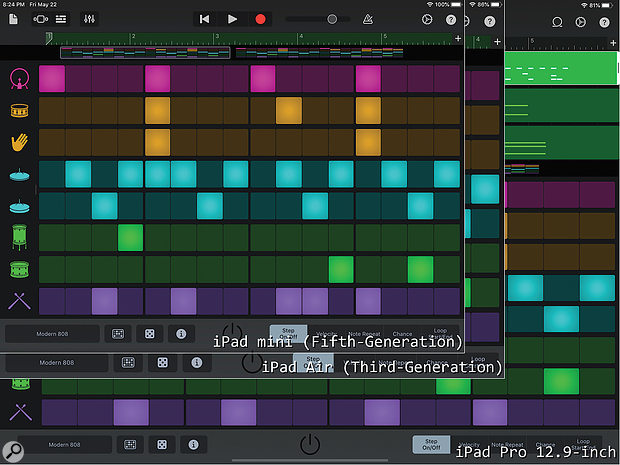Open track controls mixer icon in iPad mini toolbar

[x=89, y=19]
